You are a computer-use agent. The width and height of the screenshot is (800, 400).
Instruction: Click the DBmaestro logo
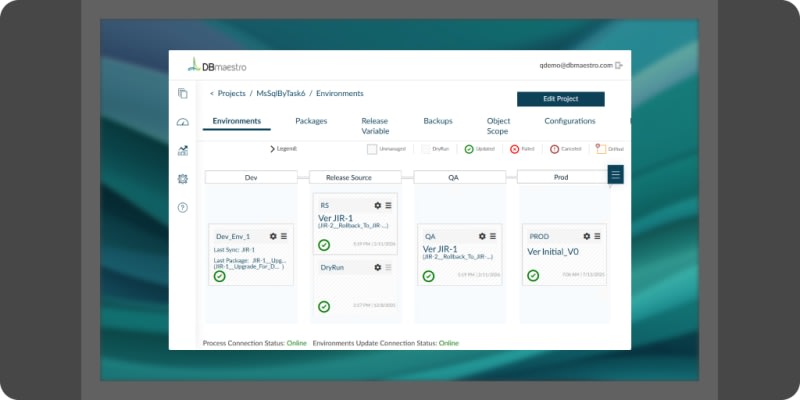(217, 65)
